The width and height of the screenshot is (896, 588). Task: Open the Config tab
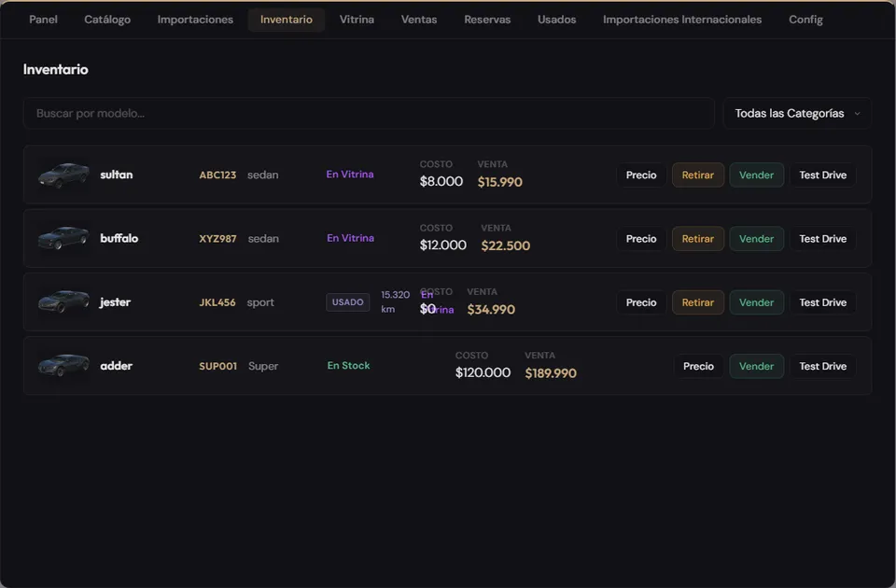805,20
